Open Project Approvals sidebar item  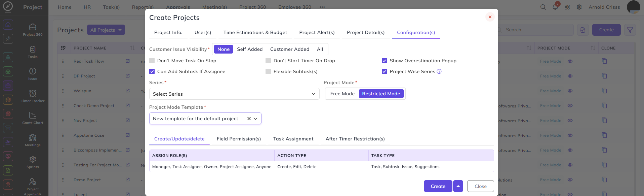(x=33, y=187)
